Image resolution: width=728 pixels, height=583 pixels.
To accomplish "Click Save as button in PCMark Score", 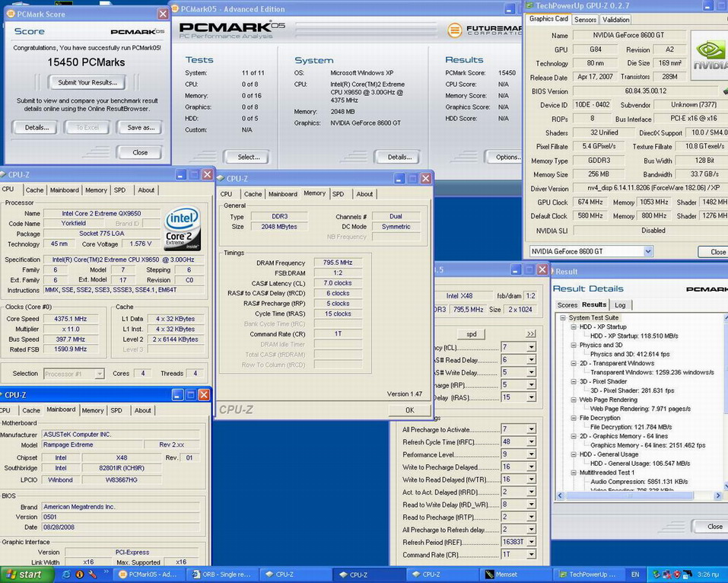I will [141, 127].
